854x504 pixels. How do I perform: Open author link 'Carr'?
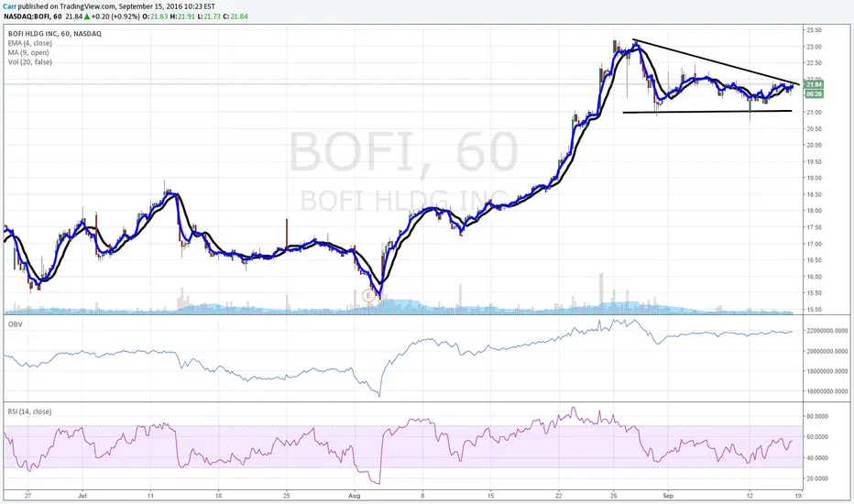pyautogui.click(x=9, y=6)
